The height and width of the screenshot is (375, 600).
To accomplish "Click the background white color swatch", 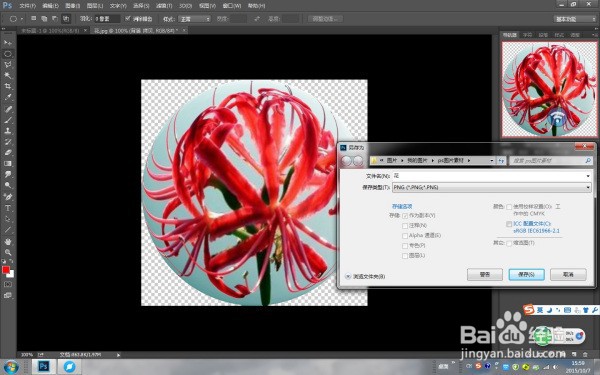I will [x=11, y=274].
